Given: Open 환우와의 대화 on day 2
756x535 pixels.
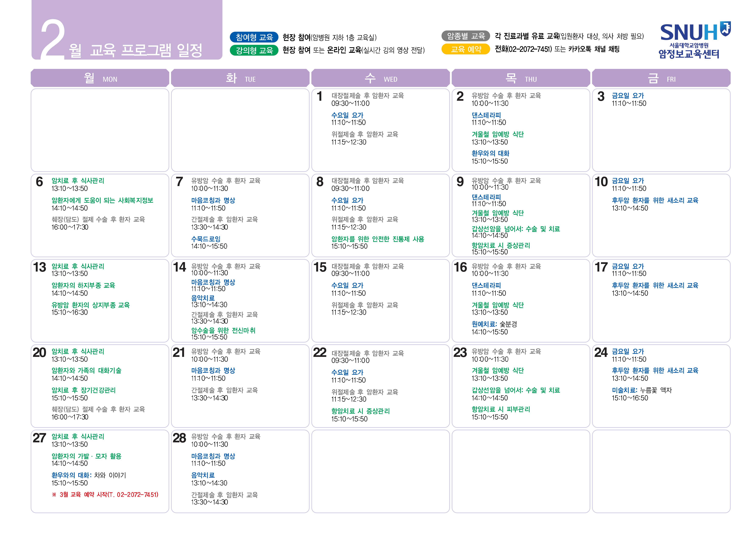Looking at the screenshot, I should coord(490,153).
